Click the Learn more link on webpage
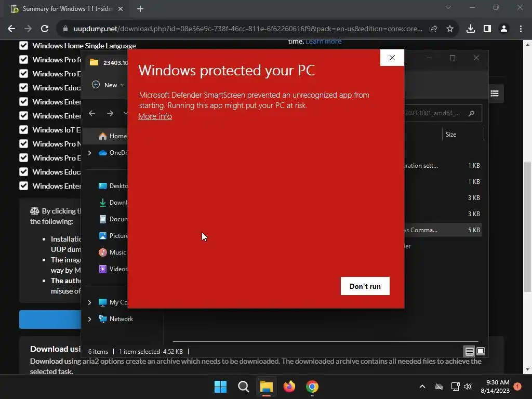The image size is (532, 399). pos(323,42)
